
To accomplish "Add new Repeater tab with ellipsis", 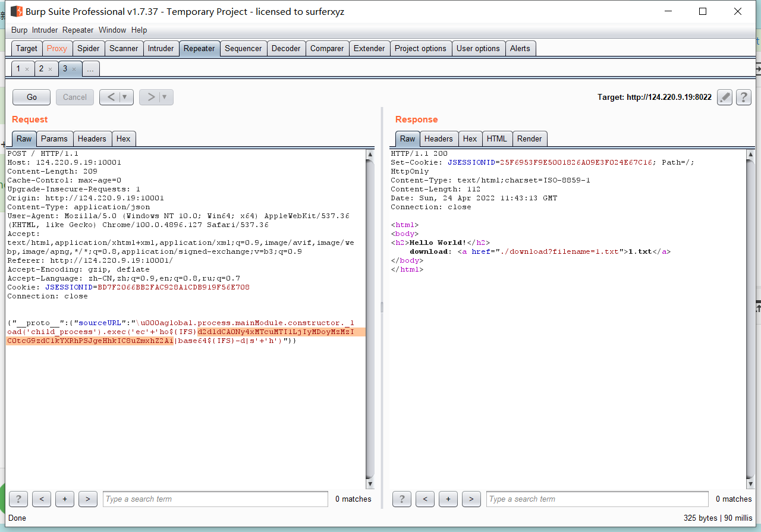I will pyautogui.click(x=90, y=68).
